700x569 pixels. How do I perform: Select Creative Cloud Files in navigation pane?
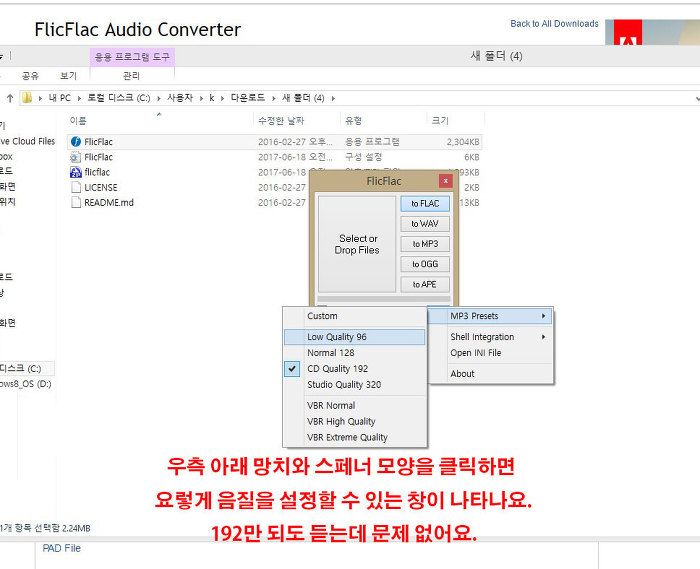(27, 141)
